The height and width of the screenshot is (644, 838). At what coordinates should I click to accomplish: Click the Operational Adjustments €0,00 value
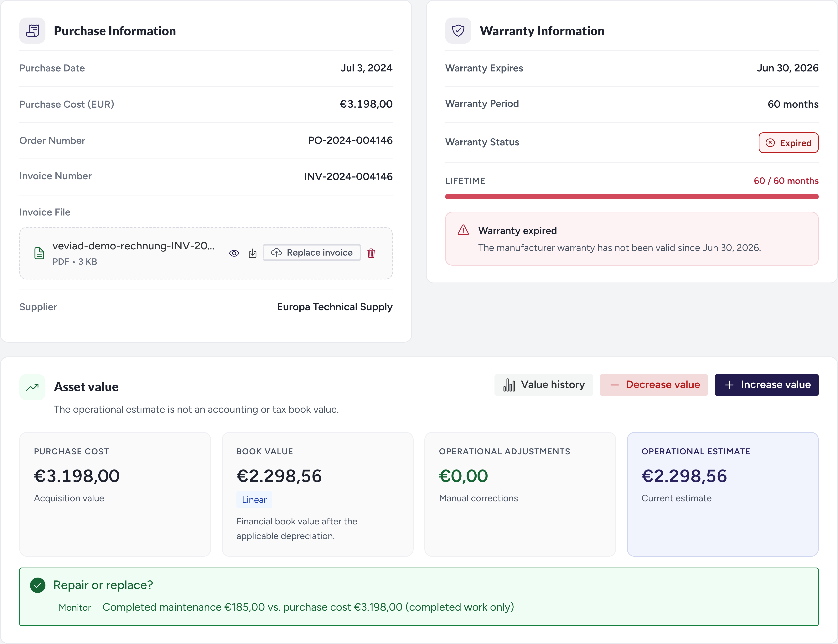tap(463, 476)
